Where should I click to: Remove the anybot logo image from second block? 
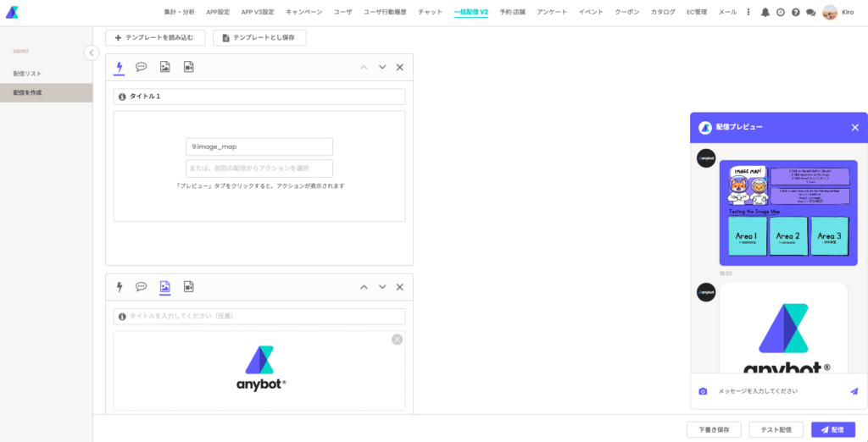pyautogui.click(x=397, y=340)
